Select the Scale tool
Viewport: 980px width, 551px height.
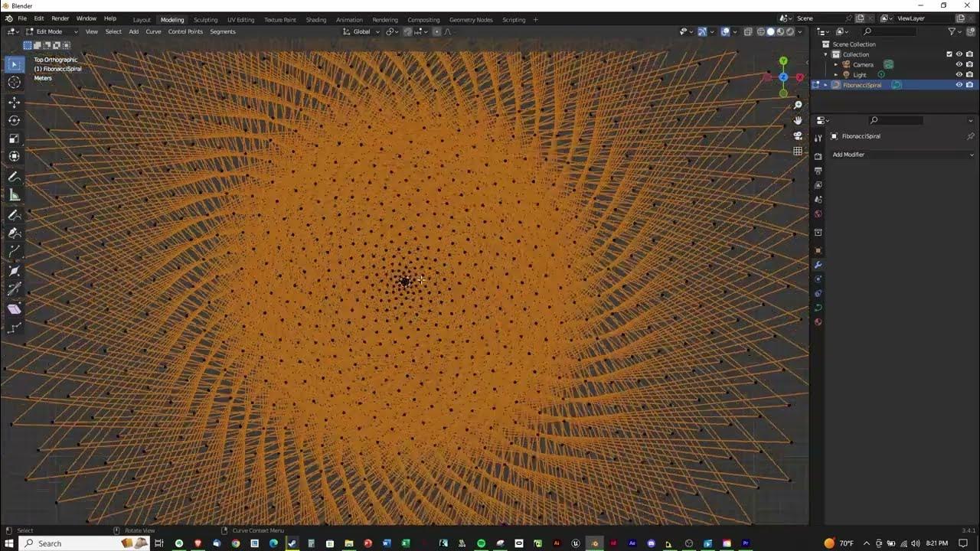[15, 139]
